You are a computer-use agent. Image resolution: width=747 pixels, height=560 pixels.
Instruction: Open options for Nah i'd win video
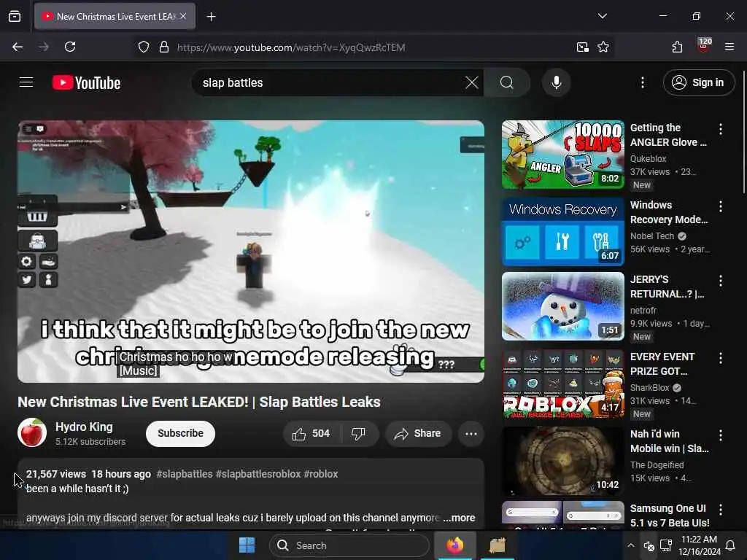(x=720, y=435)
